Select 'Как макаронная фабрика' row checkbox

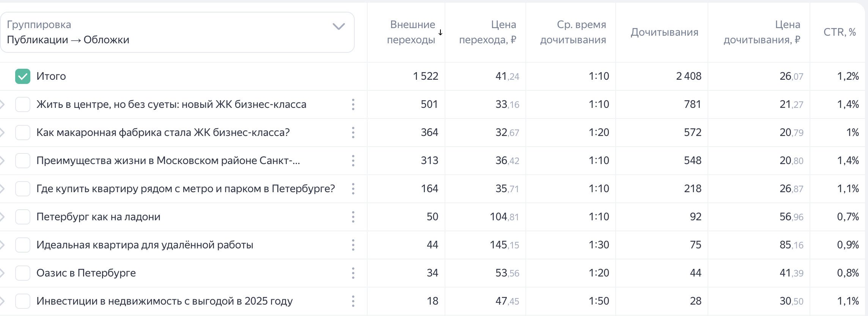tap(23, 133)
